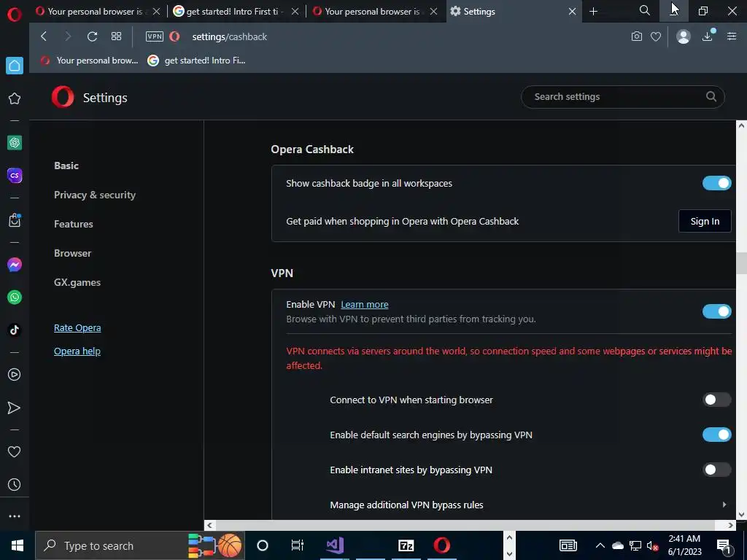Open the shopping bag sidebar icon
Screen dimensions: 747x560
click(15, 220)
